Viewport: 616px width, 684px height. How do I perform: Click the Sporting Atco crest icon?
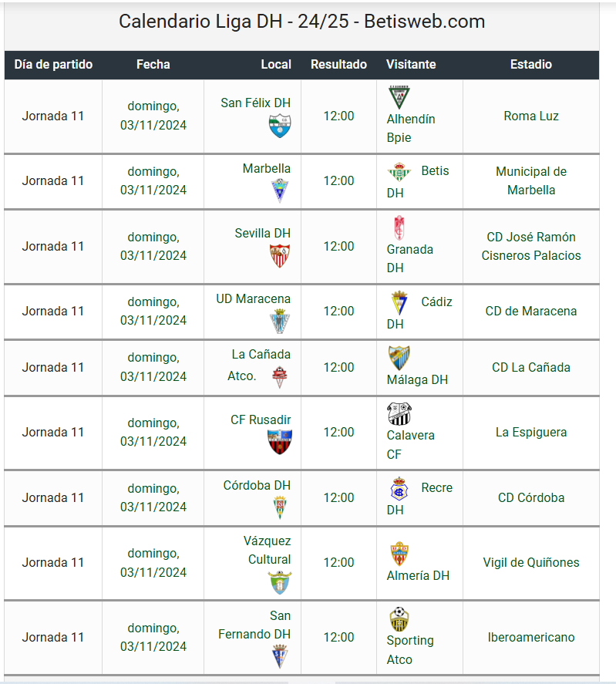pos(399,619)
